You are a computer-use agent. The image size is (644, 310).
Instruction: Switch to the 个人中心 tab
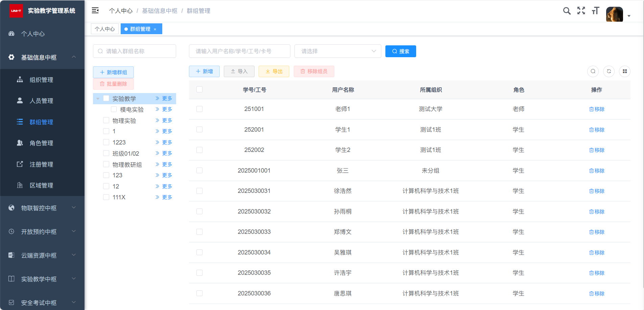[105, 29]
